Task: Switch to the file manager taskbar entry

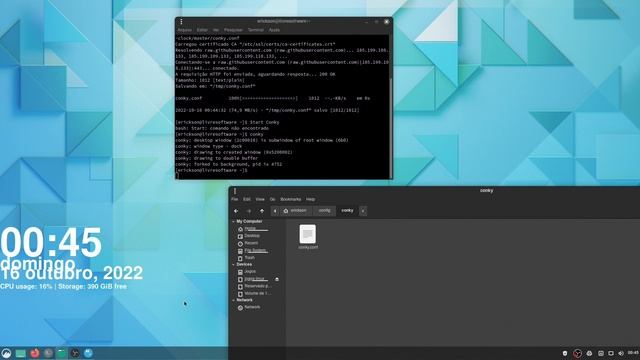Action: pos(61,353)
